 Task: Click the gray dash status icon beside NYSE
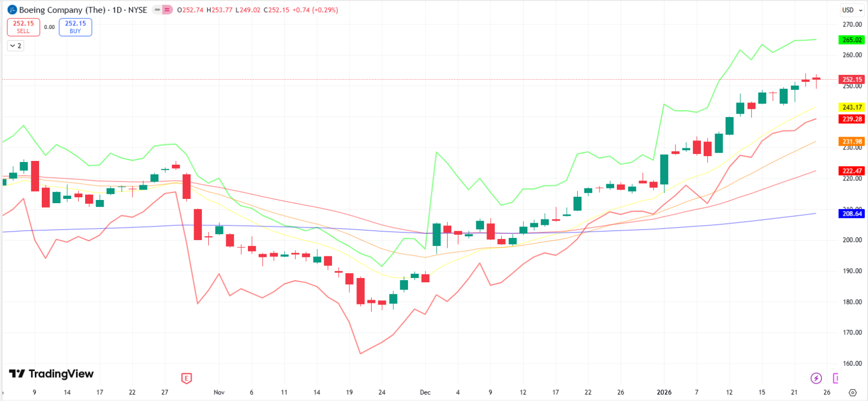click(157, 10)
